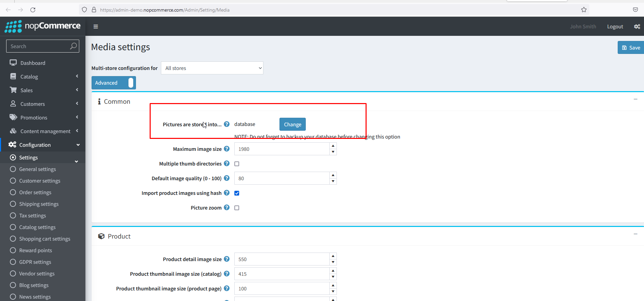
Task: Collapse the Common panel
Action: [x=635, y=99]
